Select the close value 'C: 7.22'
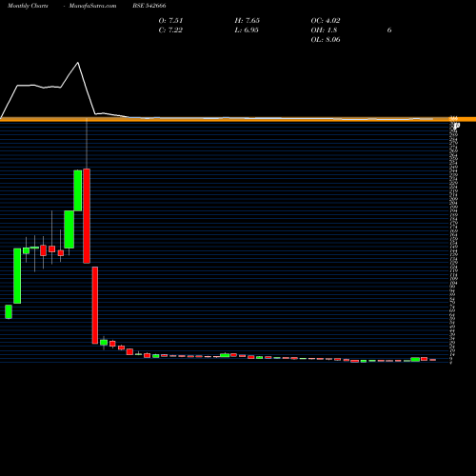This screenshot has height=476, width=476. coord(170,30)
